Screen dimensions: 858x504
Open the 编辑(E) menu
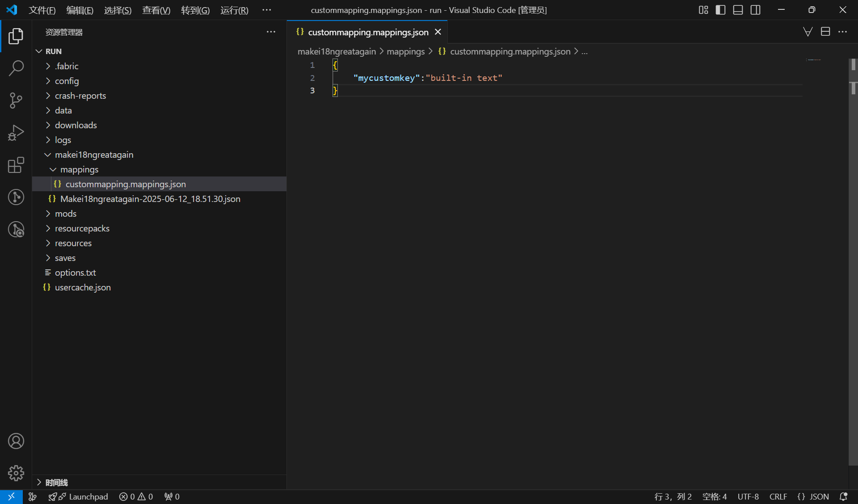(x=80, y=10)
